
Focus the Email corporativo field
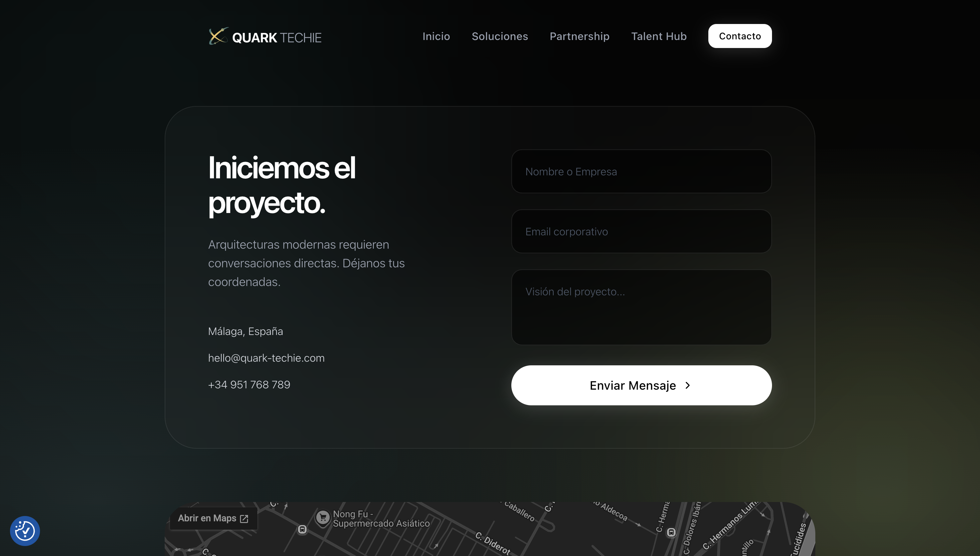[x=641, y=231]
